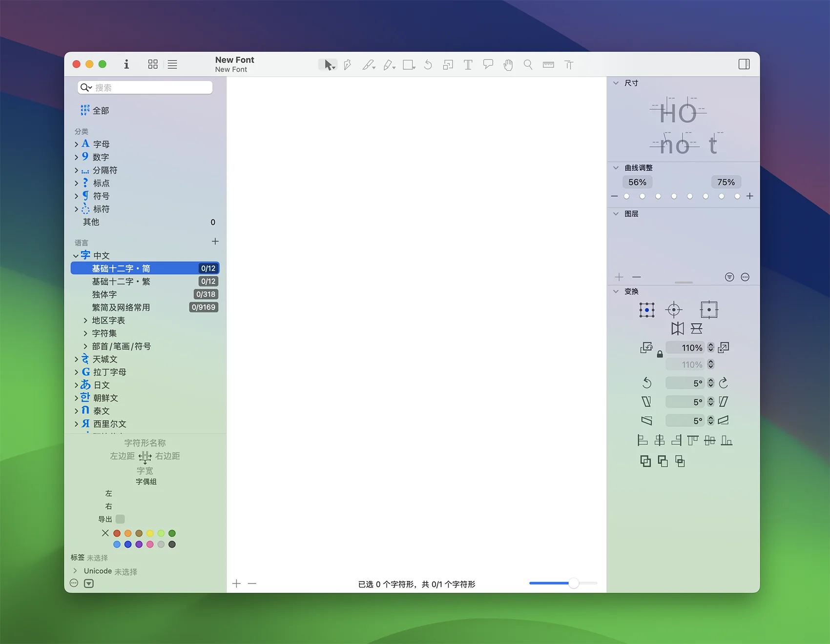The image size is (830, 644).
Task: Set transform origin to metrics box
Action: [709, 310]
